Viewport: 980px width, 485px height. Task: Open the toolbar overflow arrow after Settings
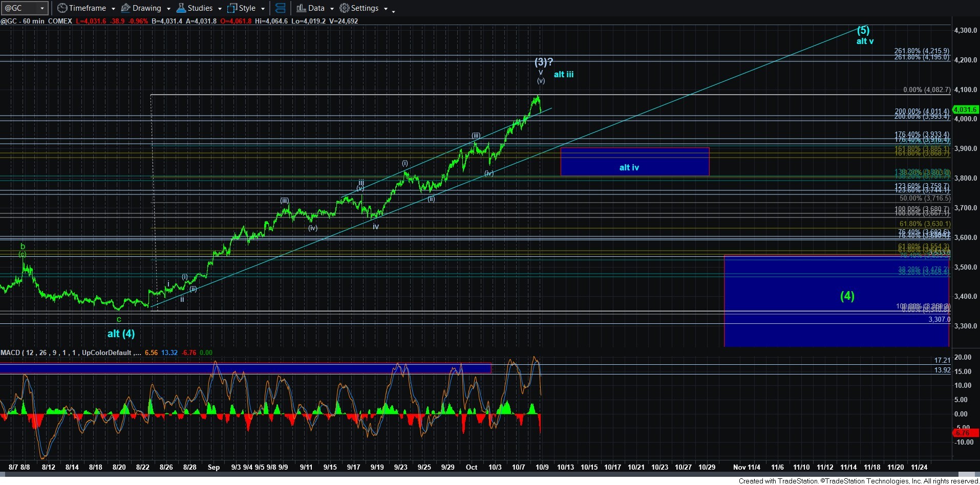[x=393, y=11]
